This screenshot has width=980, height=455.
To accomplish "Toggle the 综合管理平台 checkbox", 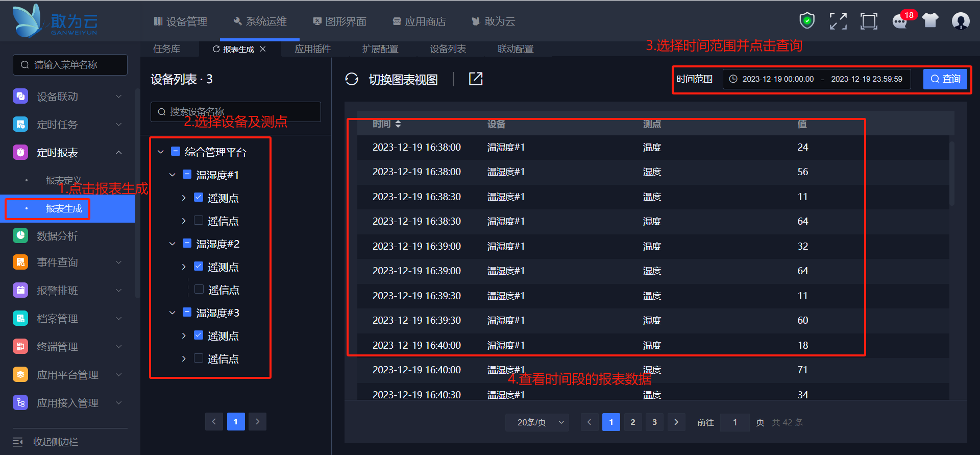I will 176,152.
